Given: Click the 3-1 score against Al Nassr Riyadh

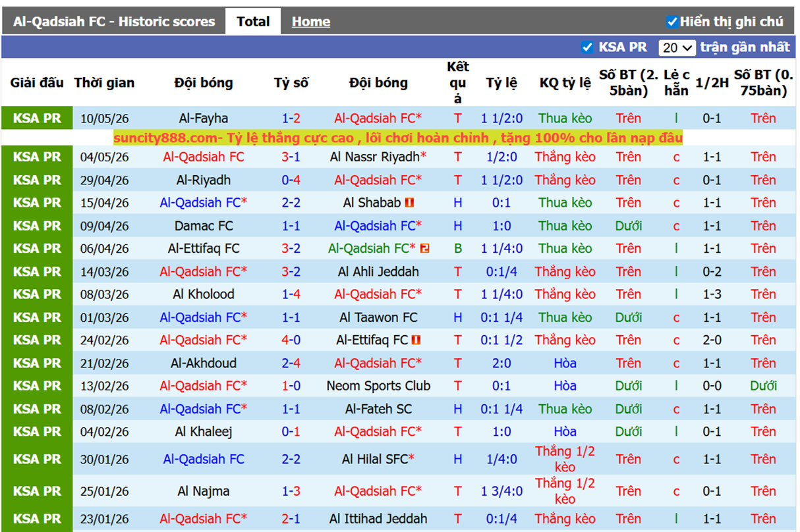Looking at the screenshot, I should pyautogui.click(x=291, y=157).
